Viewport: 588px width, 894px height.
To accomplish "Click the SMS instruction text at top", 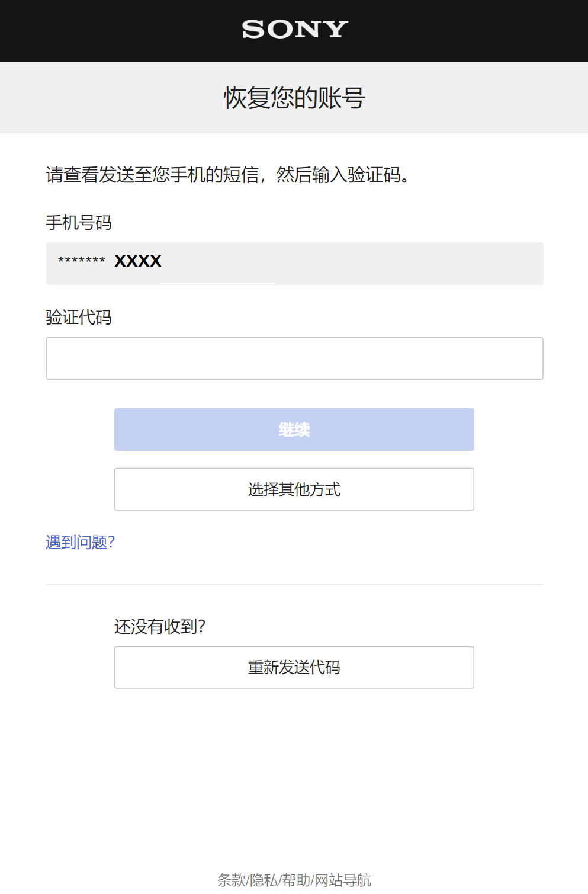I will [x=227, y=174].
